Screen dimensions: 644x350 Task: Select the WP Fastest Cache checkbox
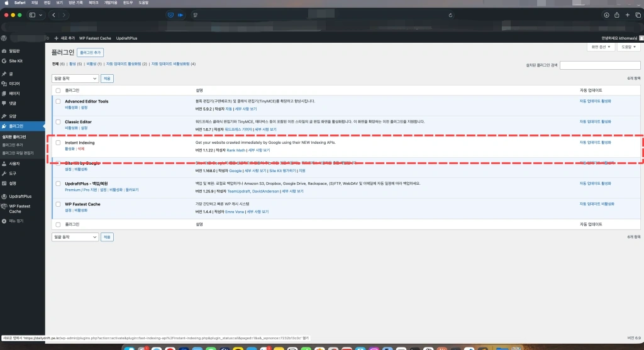coord(58,204)
